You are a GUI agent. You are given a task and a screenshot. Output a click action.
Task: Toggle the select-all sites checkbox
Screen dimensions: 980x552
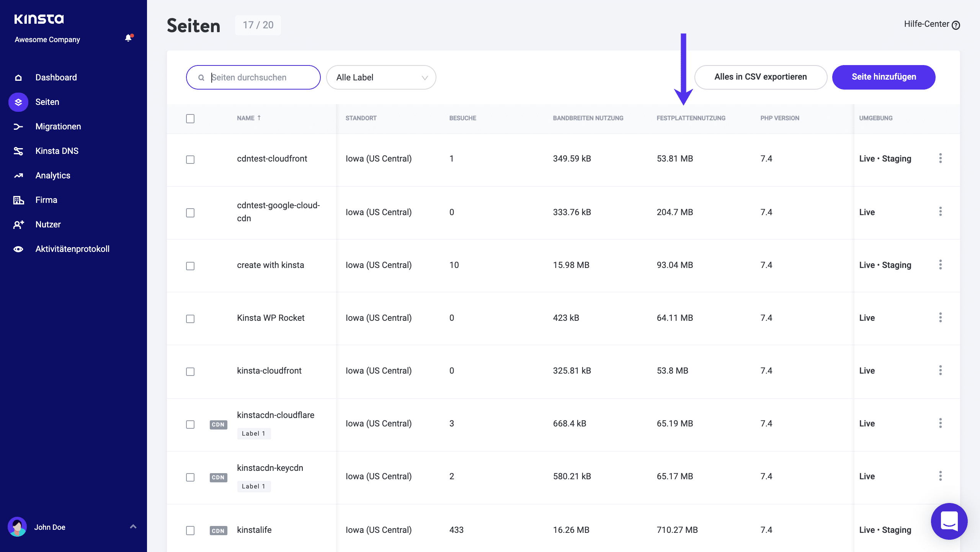(191, 118)
